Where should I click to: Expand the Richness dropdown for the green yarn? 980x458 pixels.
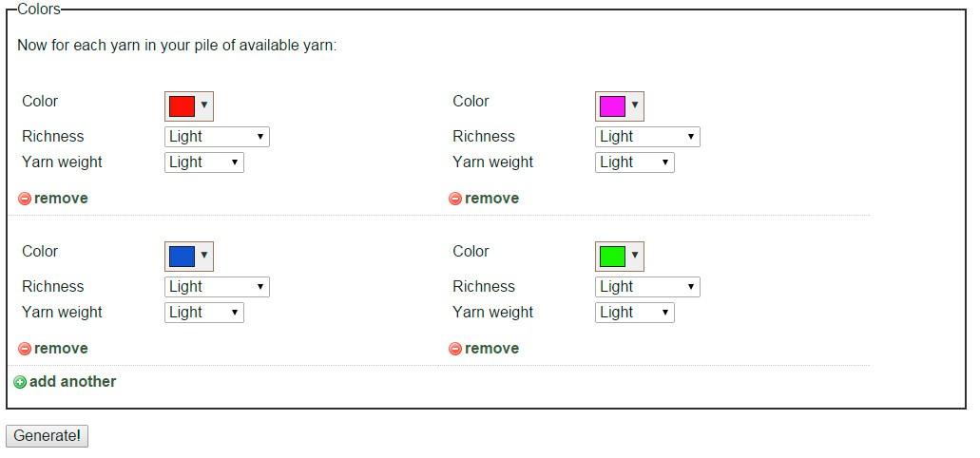(647, 287)
